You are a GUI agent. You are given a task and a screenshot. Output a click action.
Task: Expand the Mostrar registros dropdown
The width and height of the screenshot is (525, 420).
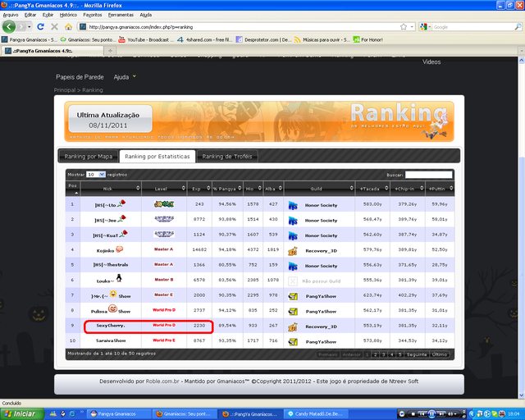[x=96, y=175]
